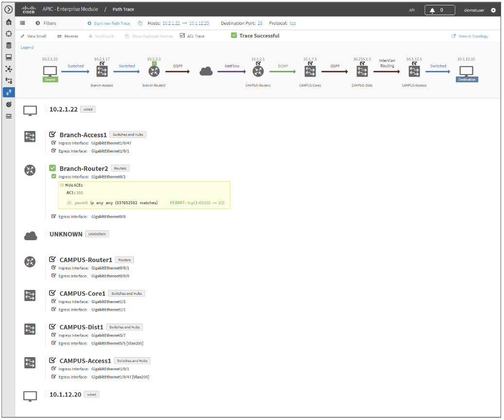Click Branch-Router2 Egress Interface ACL checkbox
Viewport: 504px width, 420px height.
pos(54,216)
